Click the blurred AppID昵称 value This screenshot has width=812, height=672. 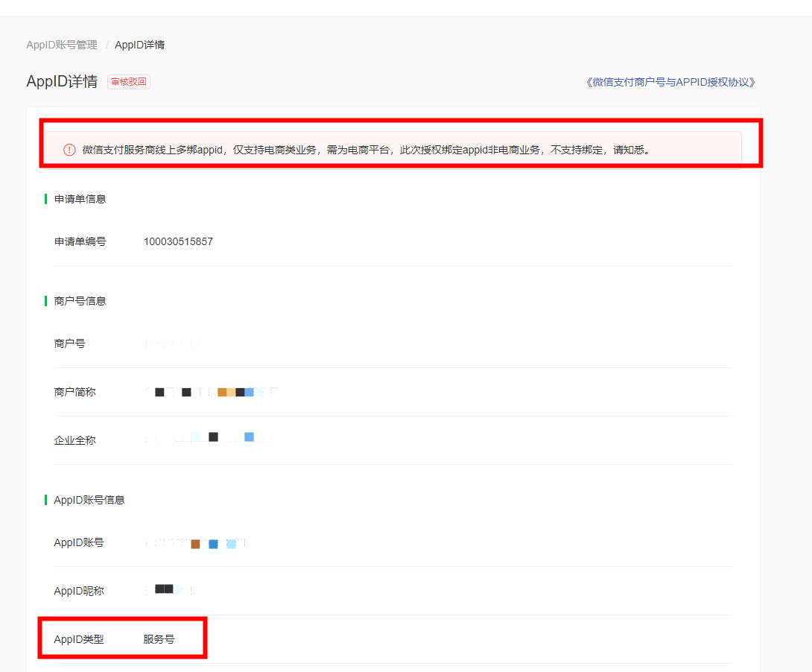[169, 590]
